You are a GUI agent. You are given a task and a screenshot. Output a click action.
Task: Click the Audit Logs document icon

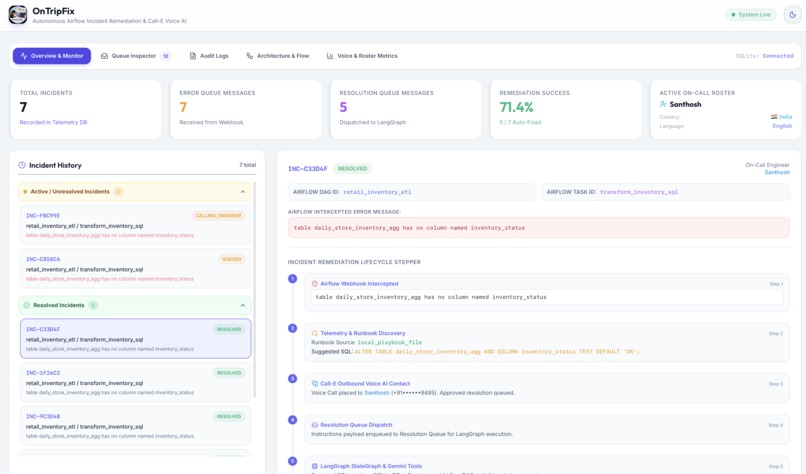pyautogui.click(x=193, y=56)
